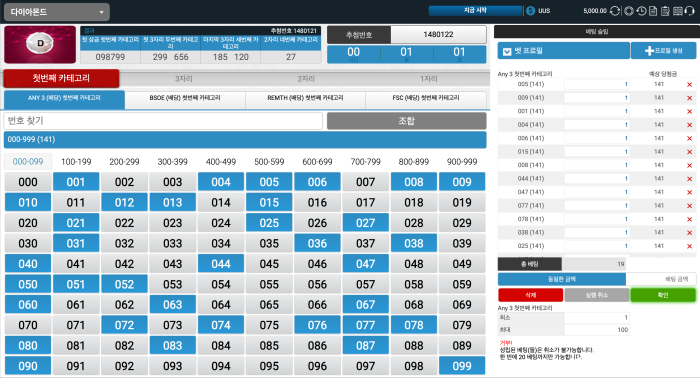Remove bet 078 (141) with red X
This screenshot has width=700, height=378.
[x=689, y=219]
